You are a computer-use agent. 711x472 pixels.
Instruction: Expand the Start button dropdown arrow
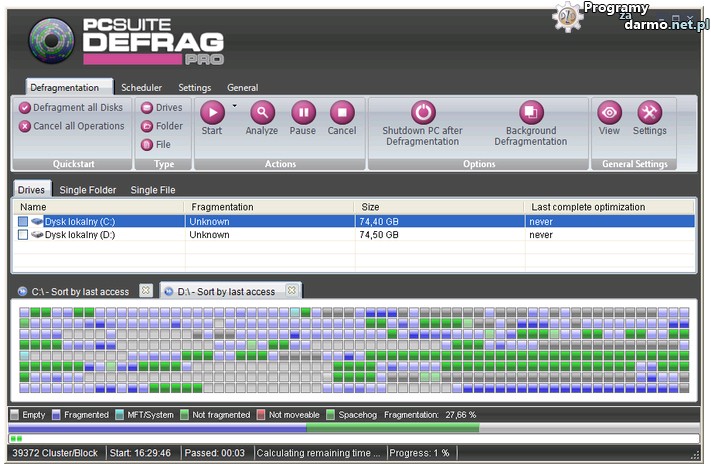click(x=234, y=105)
